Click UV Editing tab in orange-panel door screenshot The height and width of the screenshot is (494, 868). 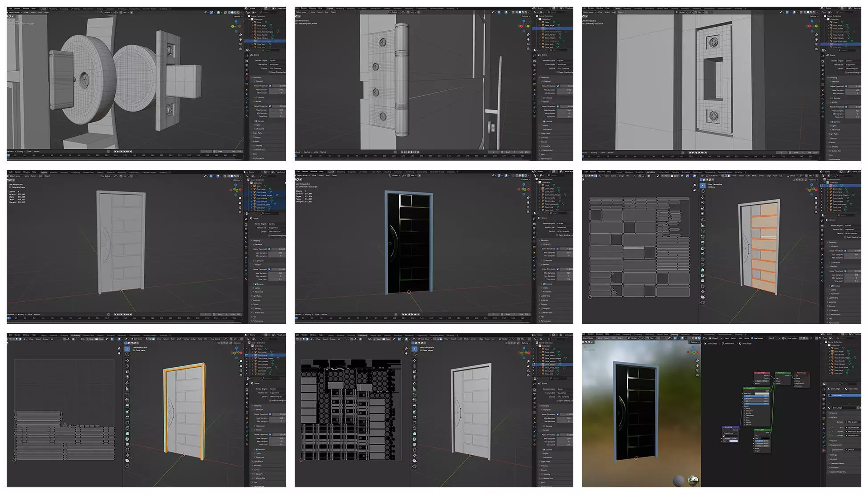point(651,172)
